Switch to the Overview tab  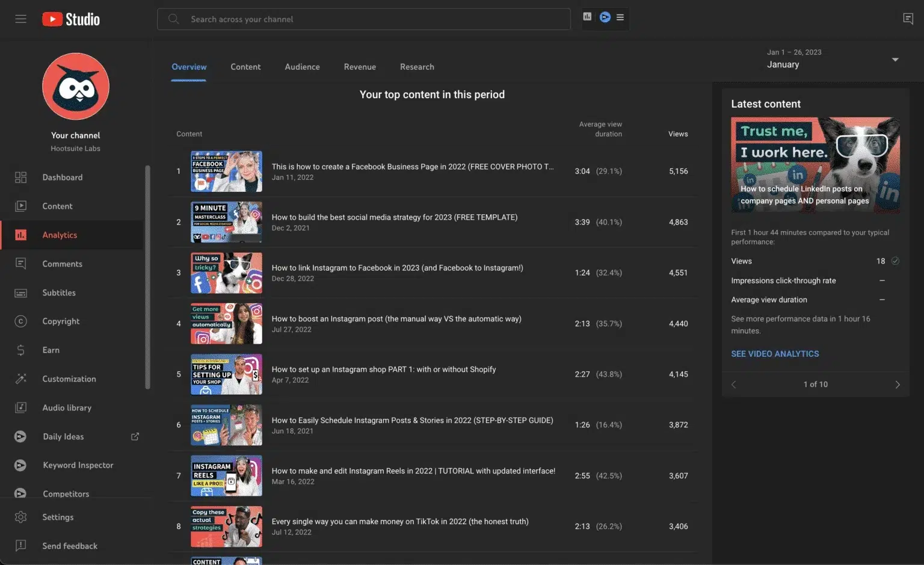(x=189, y=67)
